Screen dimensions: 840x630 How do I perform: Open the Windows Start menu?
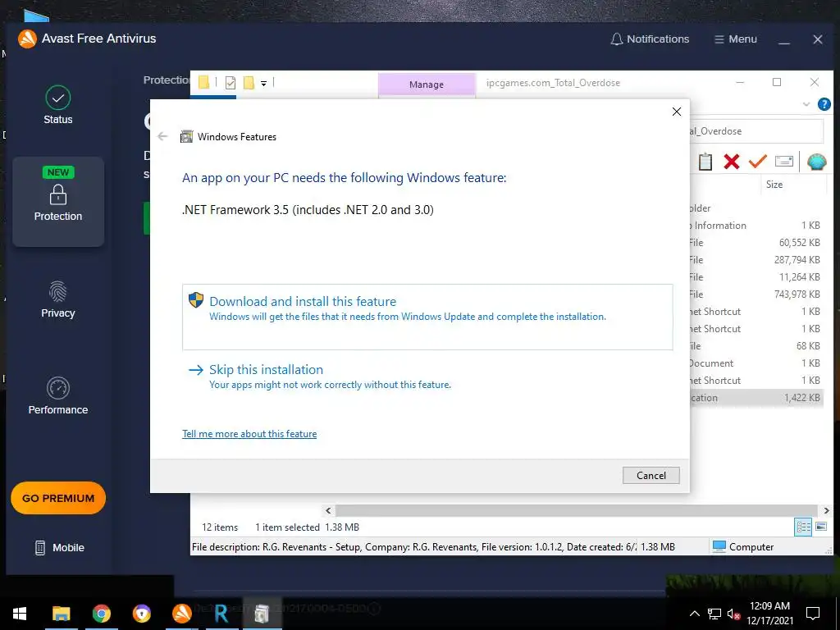[20, 614]
